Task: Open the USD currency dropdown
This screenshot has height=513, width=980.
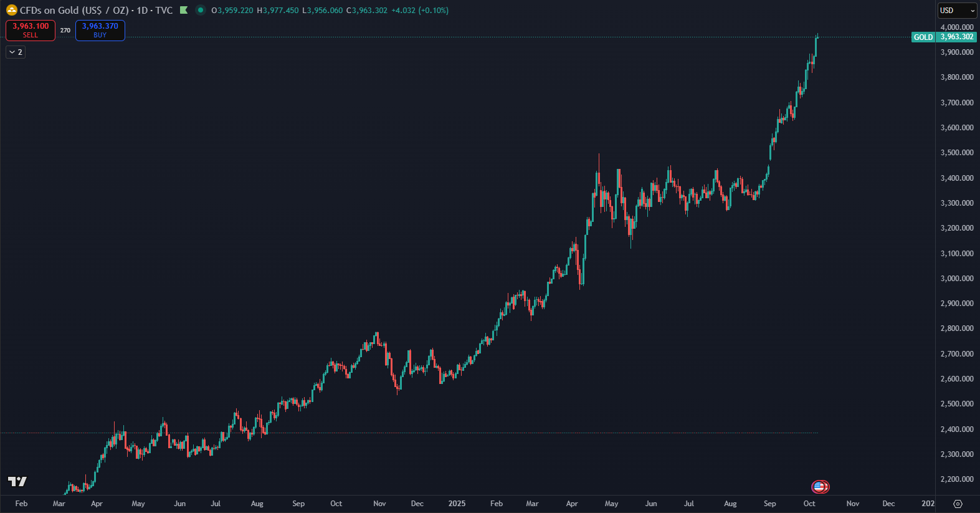Action: [957, 11]
